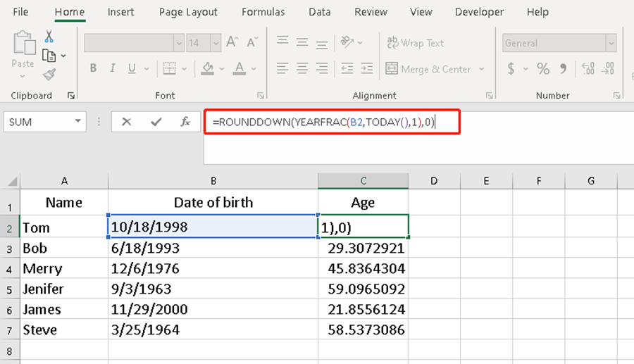Expand Paste options arrow
This screenshot has height=364, width=634.
[x=23, y=76]
